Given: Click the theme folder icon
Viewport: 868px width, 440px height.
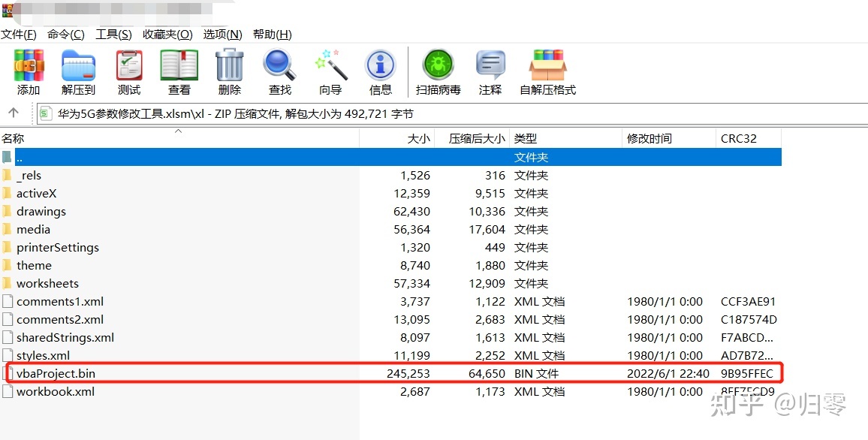Looking at the screenshot, I should pyautogui.click(x=7, y=265).
